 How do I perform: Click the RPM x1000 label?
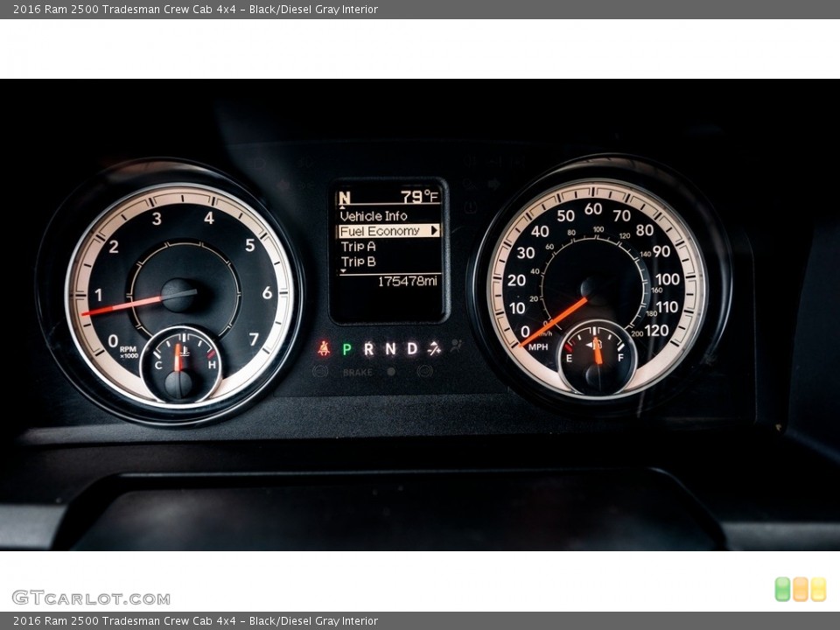(x=129, y=352)
